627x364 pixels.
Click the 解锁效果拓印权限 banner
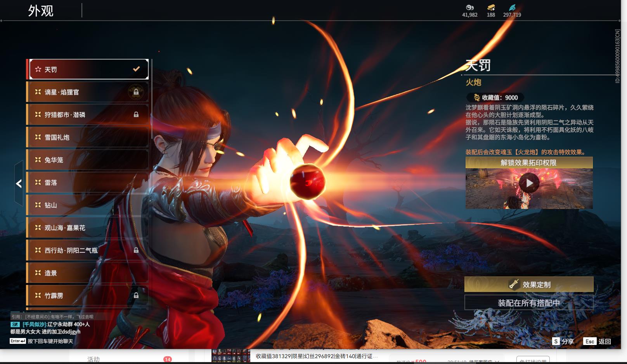pyautogui.click(x=529, y=162)
